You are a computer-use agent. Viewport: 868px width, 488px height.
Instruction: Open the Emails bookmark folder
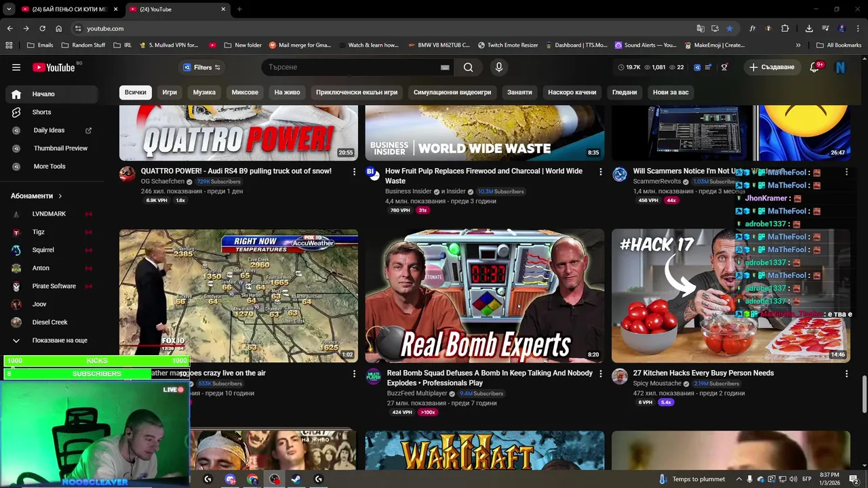click(40, 45)
